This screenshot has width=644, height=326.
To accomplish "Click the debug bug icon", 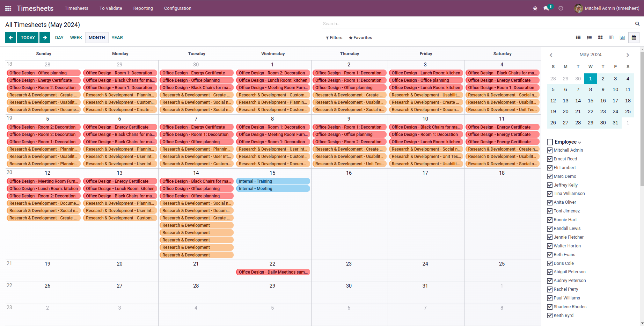I will point(535,8).
